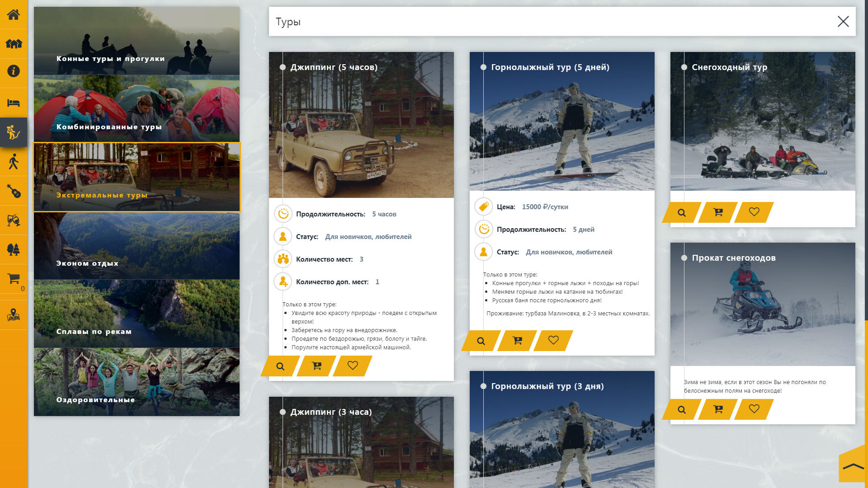Image resolution: width=868 pixels, height=488 pixels.
Task: Click the map location sidebar icon
Action: (x=13, y=314)
